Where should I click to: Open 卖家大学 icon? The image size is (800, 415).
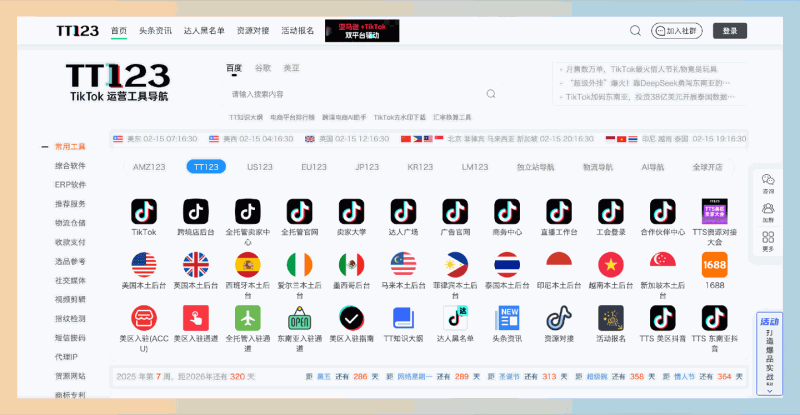(352, 211)
